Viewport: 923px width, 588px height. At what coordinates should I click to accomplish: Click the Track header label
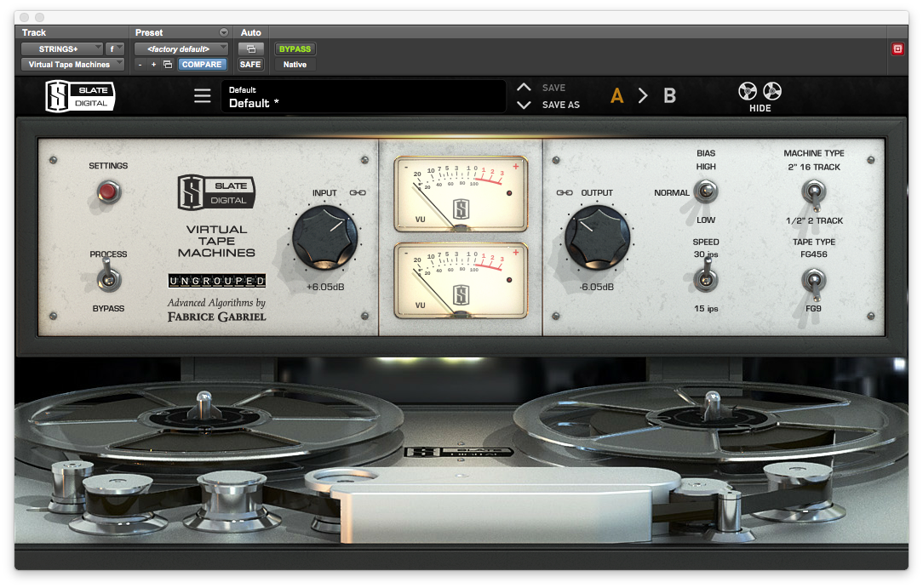pyautogui.click(x=33, y=32)
